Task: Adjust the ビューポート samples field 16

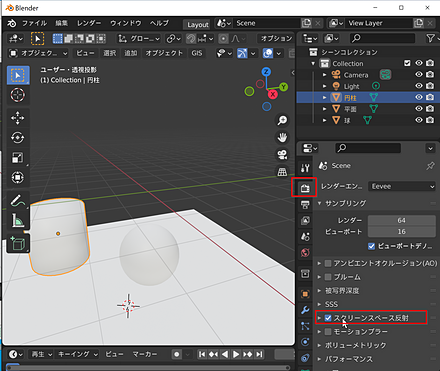Action: point(402,232)
